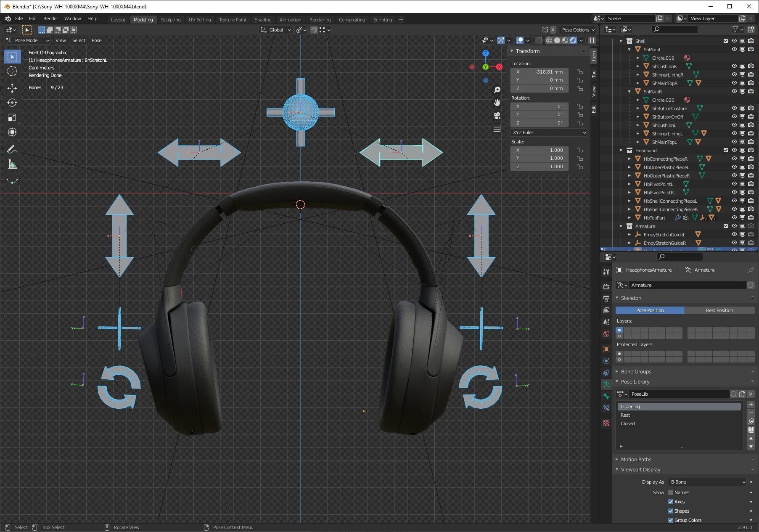The height and width of the screenshot is (532, 759).
Task: Collapse the Headband collection in outliner
Action: coord(621,150)
